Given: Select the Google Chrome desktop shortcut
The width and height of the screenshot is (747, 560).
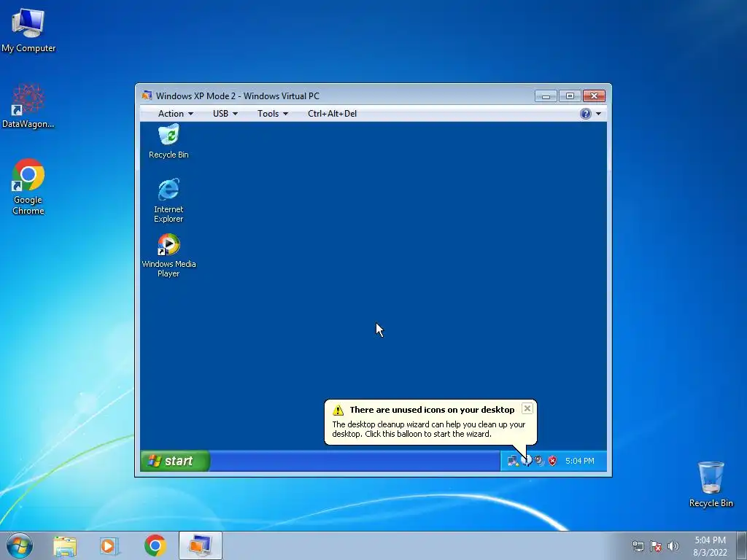Looking at the screenshot, I should (x=28, y=187).
